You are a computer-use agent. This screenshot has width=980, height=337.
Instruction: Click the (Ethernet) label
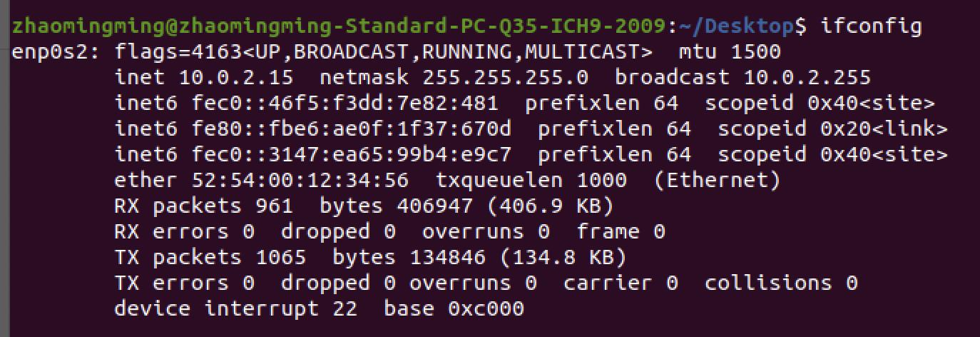pos(717,181)
